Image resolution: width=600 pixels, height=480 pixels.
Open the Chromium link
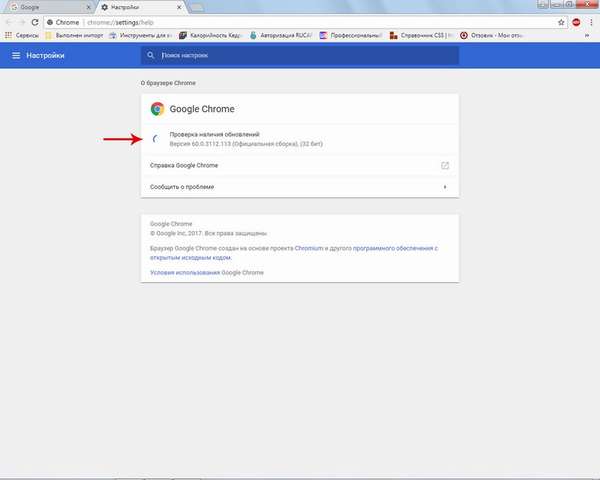(x=309, y=248)
